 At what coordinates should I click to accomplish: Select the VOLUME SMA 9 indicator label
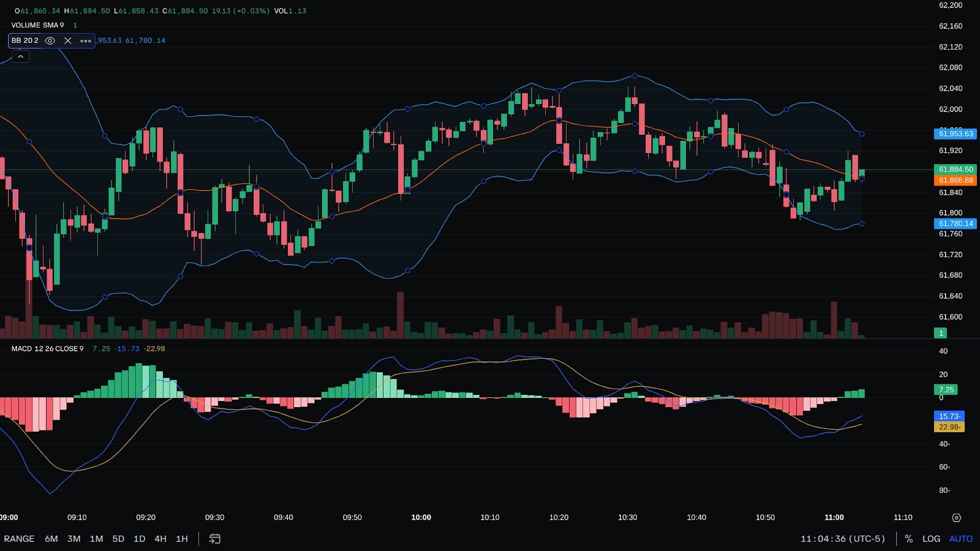pyautogui.click(x=37, y=25)
